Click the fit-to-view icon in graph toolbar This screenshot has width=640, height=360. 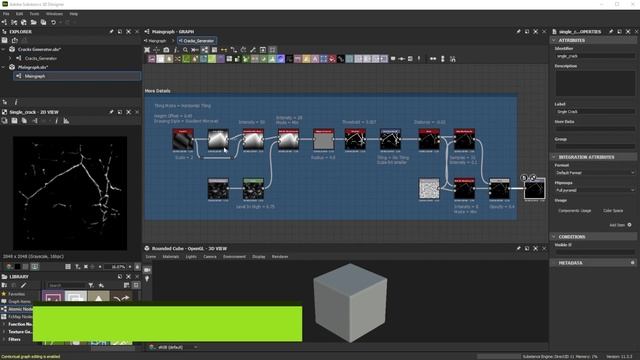[x=147, y=50]
